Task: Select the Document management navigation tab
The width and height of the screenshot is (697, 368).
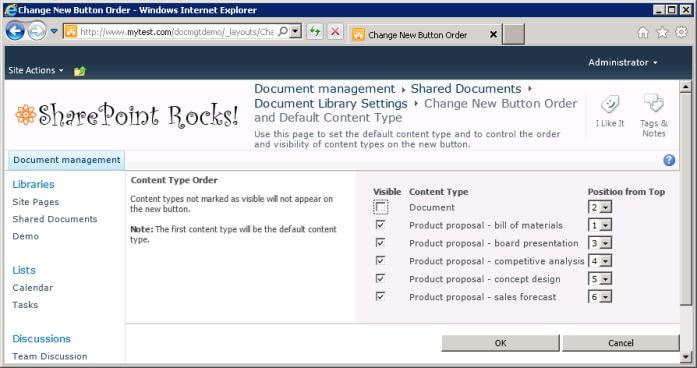Action: tap(67, 160)
